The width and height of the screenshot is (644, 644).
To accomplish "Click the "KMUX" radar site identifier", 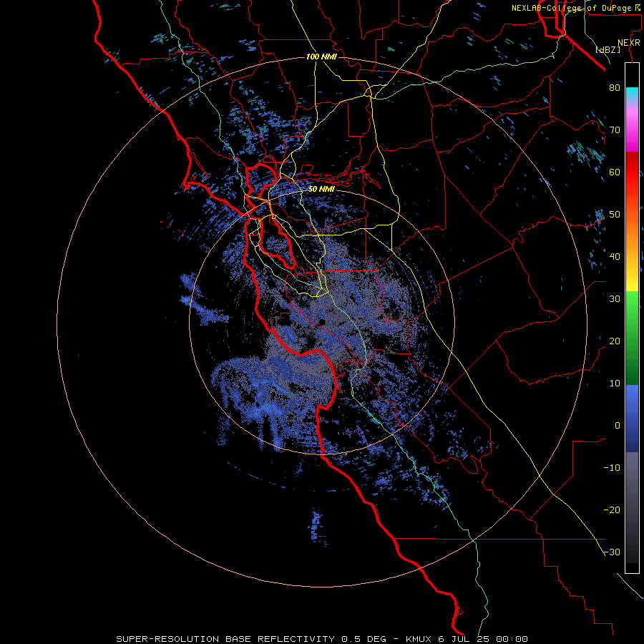I will coord(419,639).
